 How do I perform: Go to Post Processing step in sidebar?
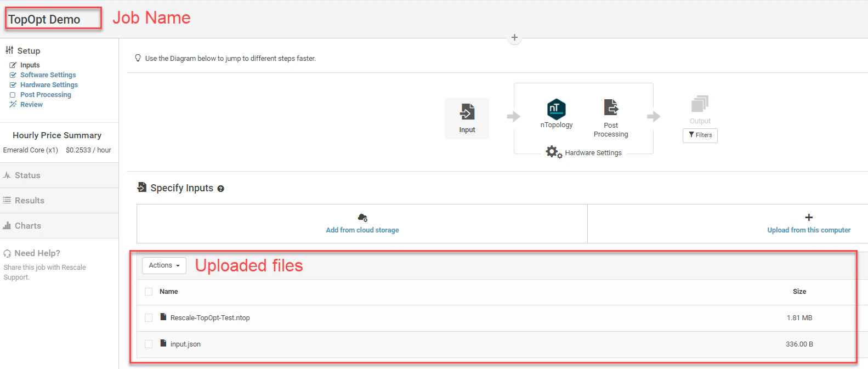pos(46,95)
